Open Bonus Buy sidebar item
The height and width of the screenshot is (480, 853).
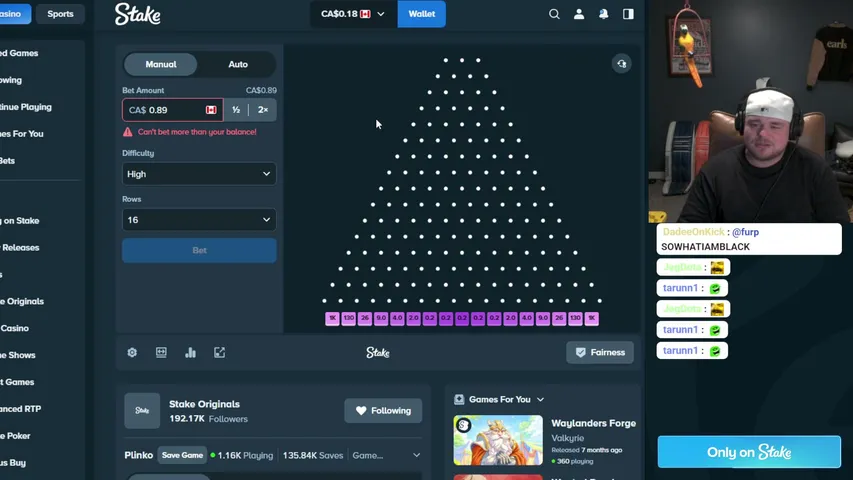[x=13, y=463]
